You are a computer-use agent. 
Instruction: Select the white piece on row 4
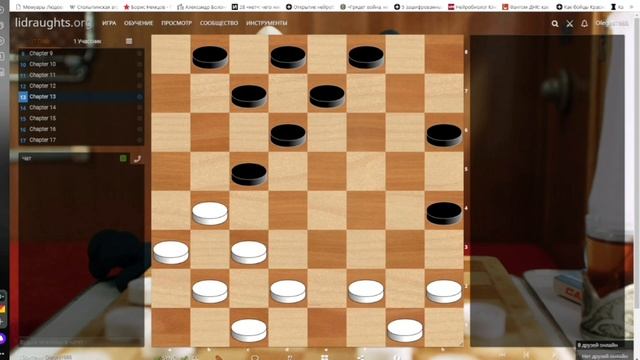[x=210, y=213]
